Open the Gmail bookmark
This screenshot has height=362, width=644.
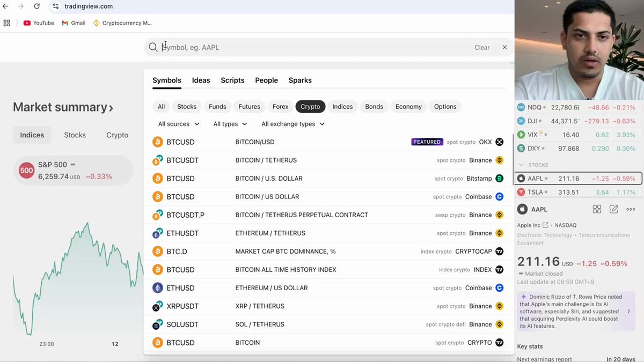pos(74,23)
